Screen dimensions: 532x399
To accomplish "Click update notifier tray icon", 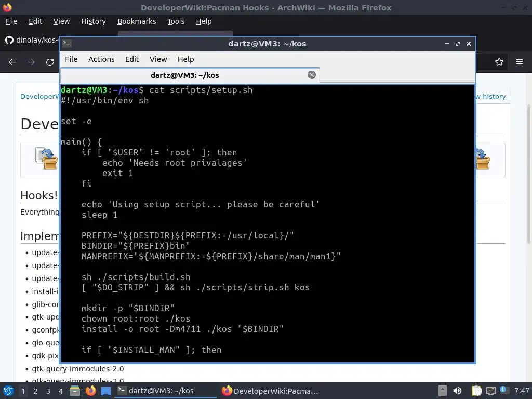I will pyautogui.click(x=504, y=391).
